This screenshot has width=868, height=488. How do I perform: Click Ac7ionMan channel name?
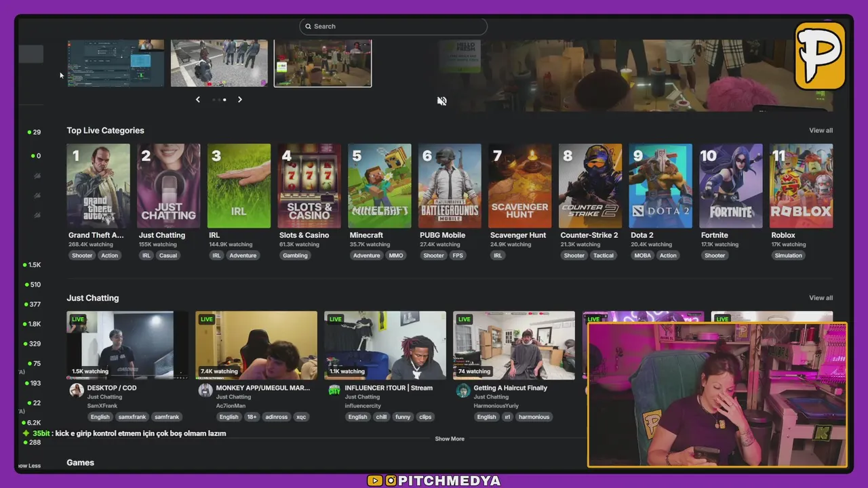point(231,406)
